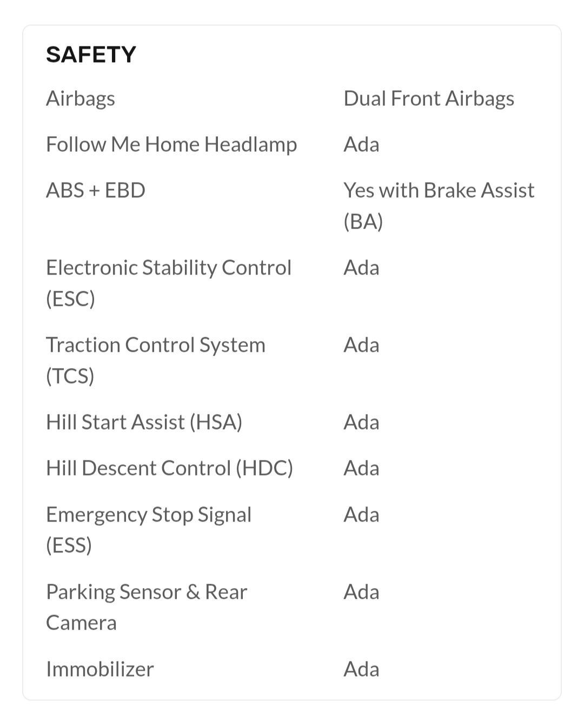This screenshot has width=584, height=728.
Task: Select the Hill Descent Control (HDC) label
Action: (169, 468)
